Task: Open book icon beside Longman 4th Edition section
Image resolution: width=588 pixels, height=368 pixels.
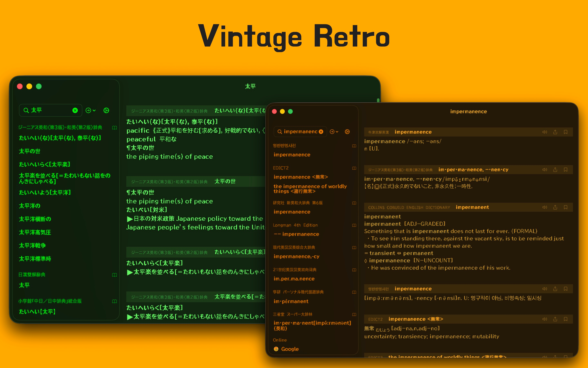Action: point(354,225)
